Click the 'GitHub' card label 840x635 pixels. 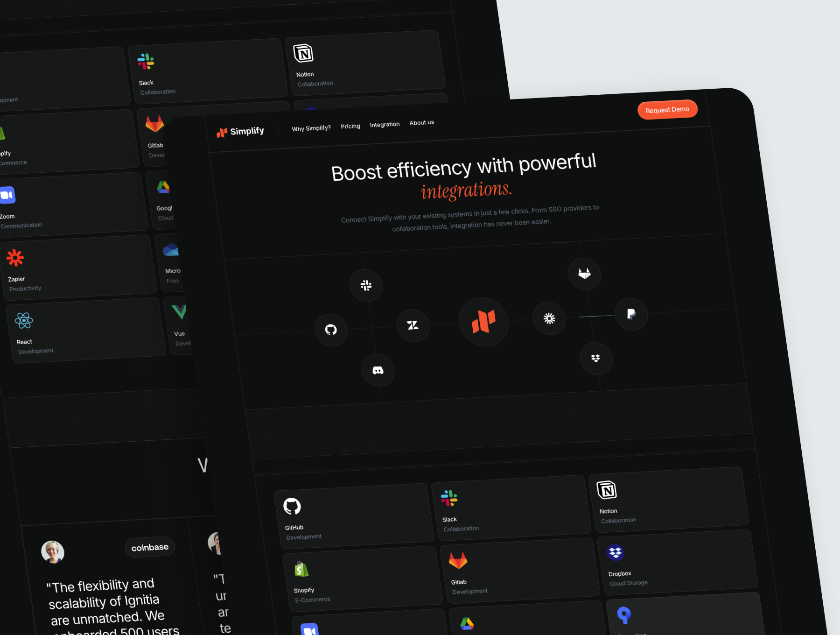tap(294, 528)
